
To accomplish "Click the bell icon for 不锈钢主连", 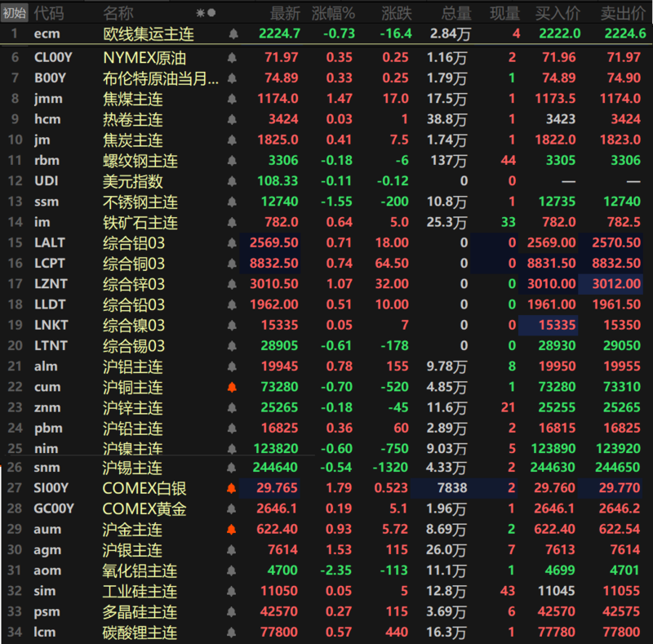I will 232,202.
